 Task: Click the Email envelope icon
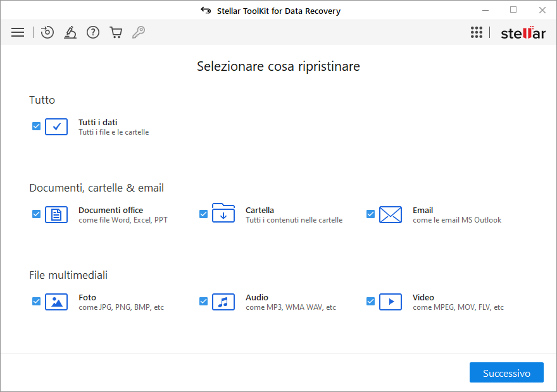click(391, 214)
